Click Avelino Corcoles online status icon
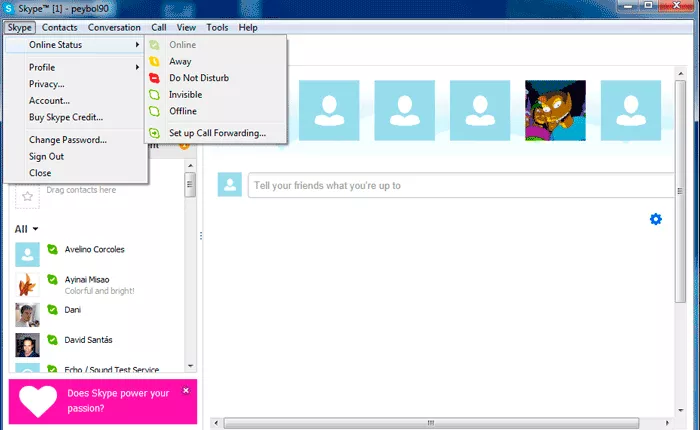 pyautogui.click(x=53, y=249)
